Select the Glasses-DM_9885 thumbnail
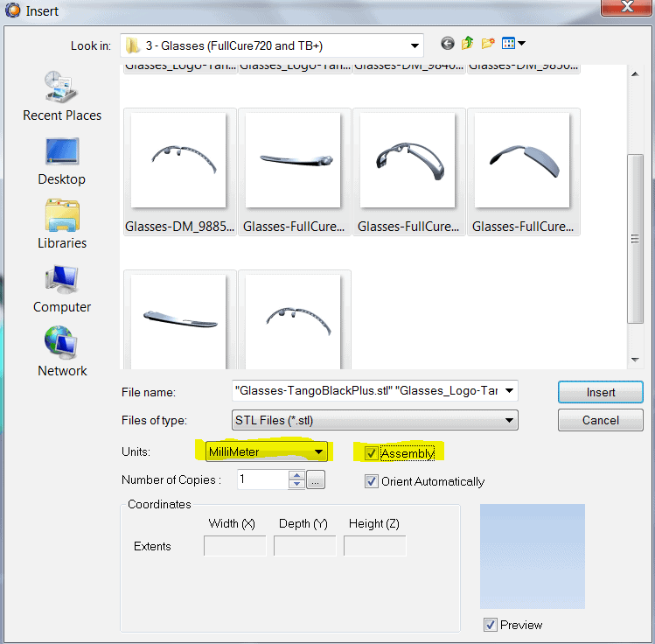The image size is (655, 644). pyautogui.click(x=179, y=171)
